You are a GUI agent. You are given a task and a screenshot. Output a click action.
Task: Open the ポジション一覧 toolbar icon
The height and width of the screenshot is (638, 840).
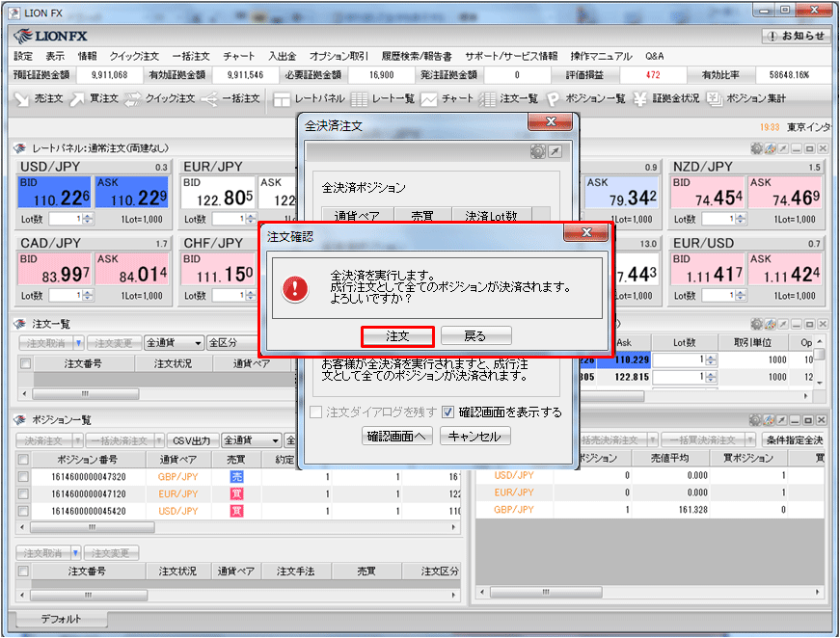tap(553, 99)
